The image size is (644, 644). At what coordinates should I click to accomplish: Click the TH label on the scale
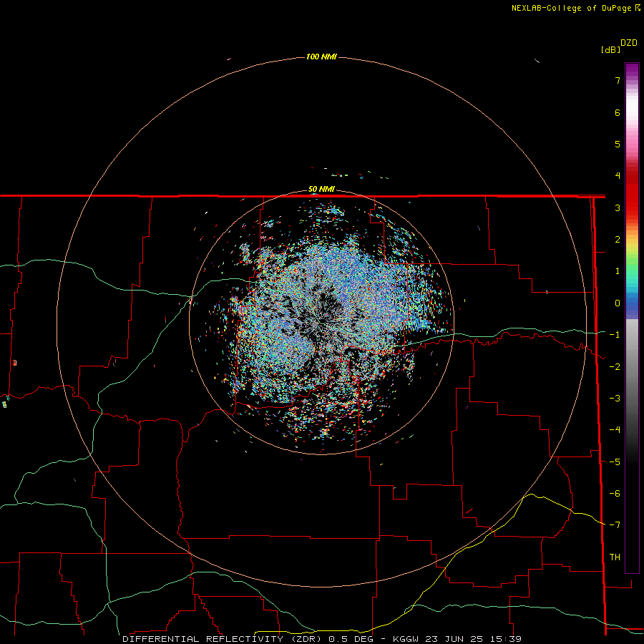tap(615, 557)
